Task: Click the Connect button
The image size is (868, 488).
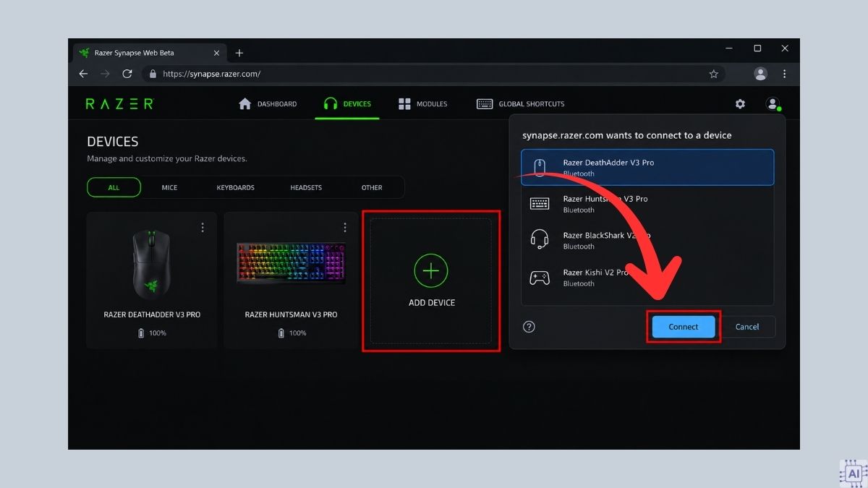Action: pyautogui.click(x=684, y=327)
